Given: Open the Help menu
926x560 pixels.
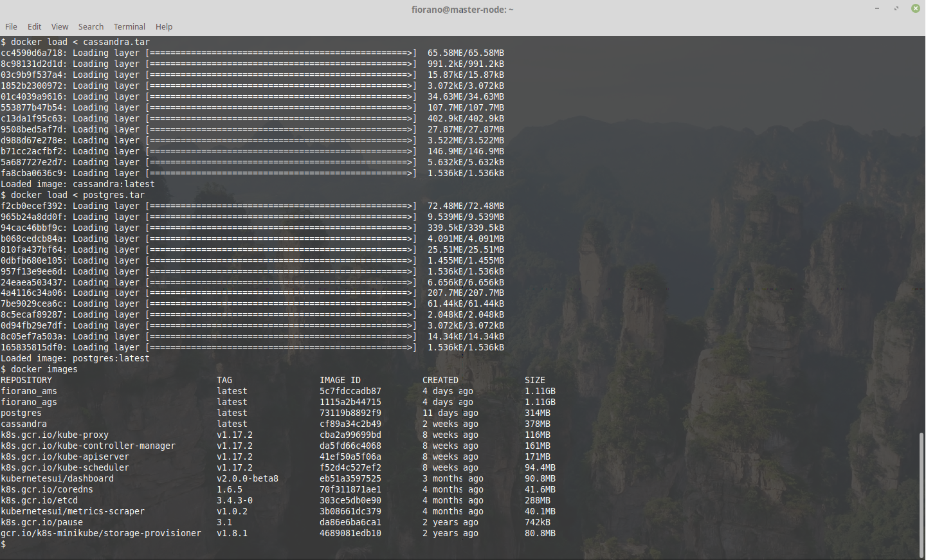Looking at the screenshot, I should tap(164, 26).
